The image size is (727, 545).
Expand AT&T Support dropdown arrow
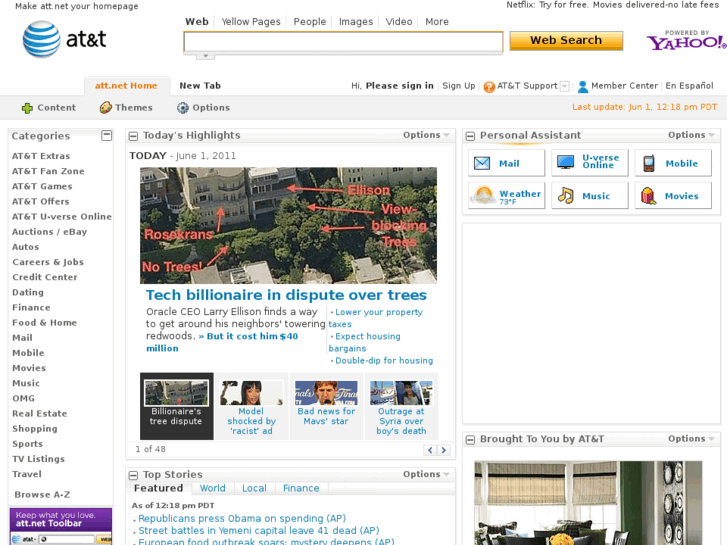(x=565, y=86)
